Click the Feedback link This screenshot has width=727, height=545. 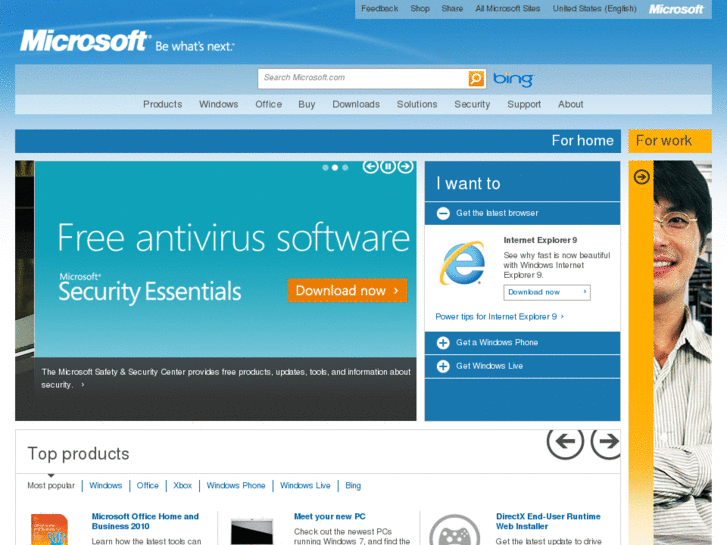click(379, 9)
